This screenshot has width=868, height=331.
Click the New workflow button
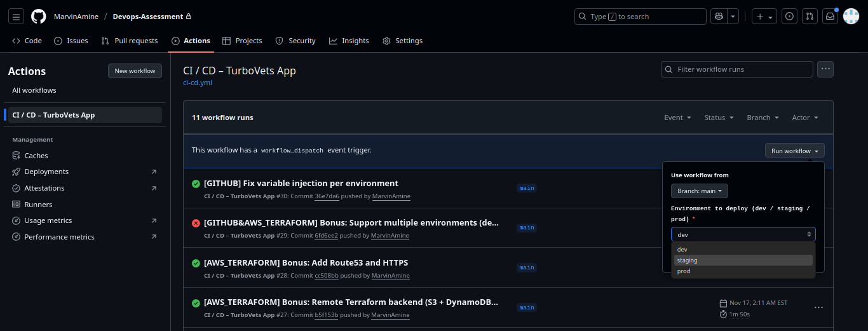point(135,71)
